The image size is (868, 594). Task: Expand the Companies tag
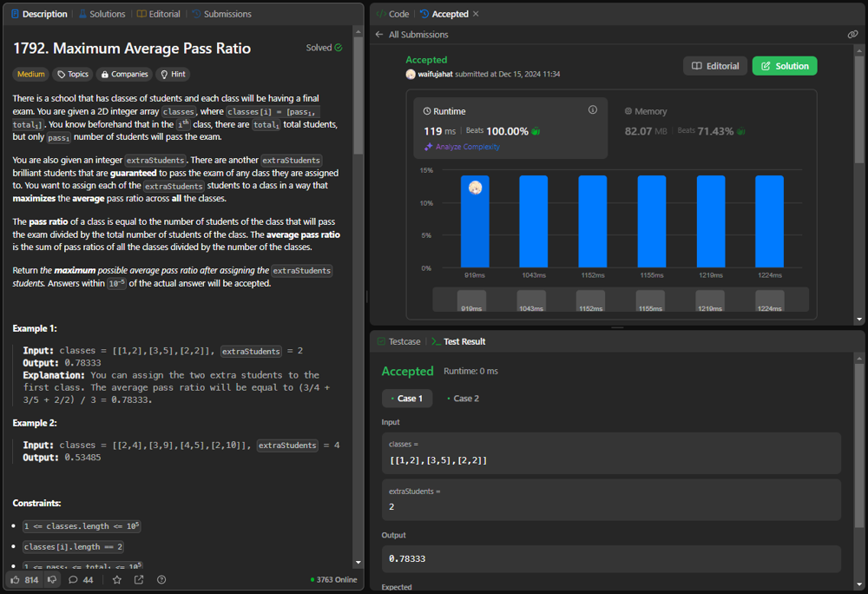123,75
